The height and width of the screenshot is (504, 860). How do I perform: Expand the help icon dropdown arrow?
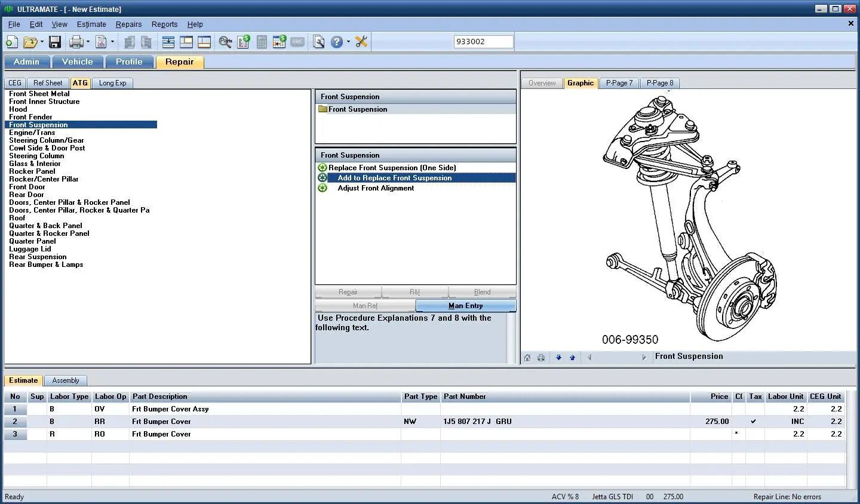[348, 42]
